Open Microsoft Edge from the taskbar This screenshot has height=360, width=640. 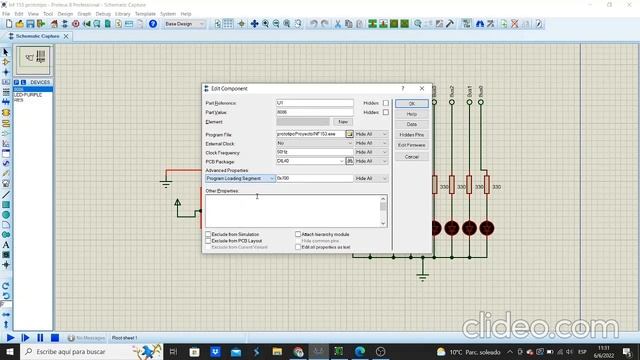(x=360, y=351)
